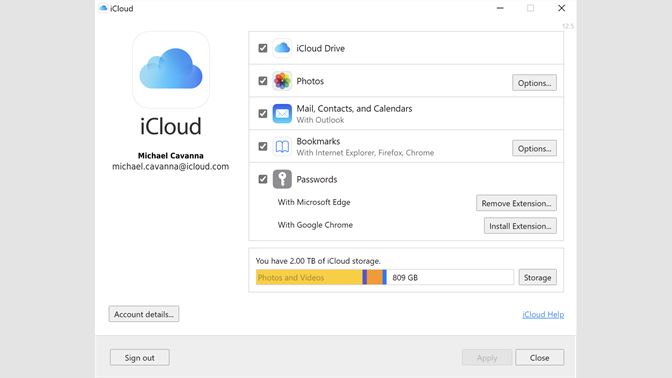Click the small iCloud title bar icon
The height and width of the screenshot is (378, 672).
pyautogui.click(x=103, y=8)
